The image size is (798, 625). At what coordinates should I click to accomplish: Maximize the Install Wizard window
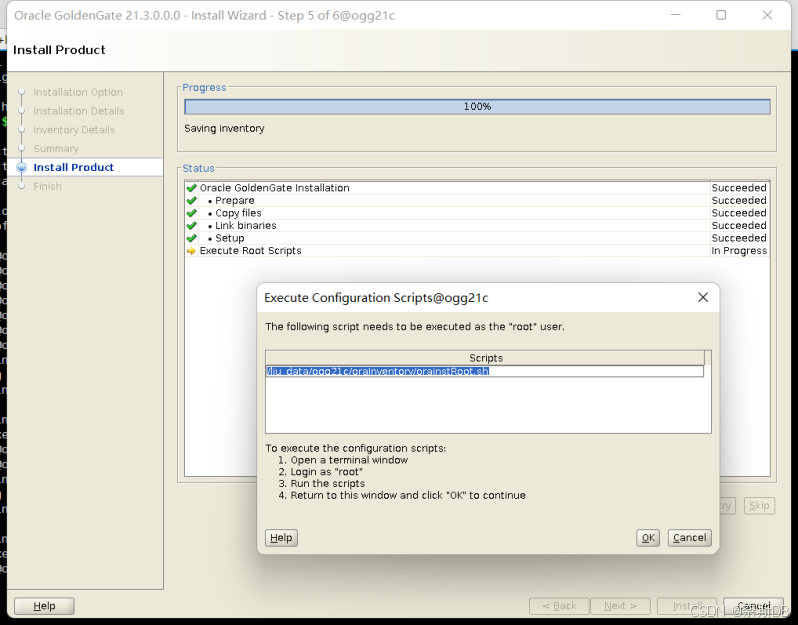721,15
